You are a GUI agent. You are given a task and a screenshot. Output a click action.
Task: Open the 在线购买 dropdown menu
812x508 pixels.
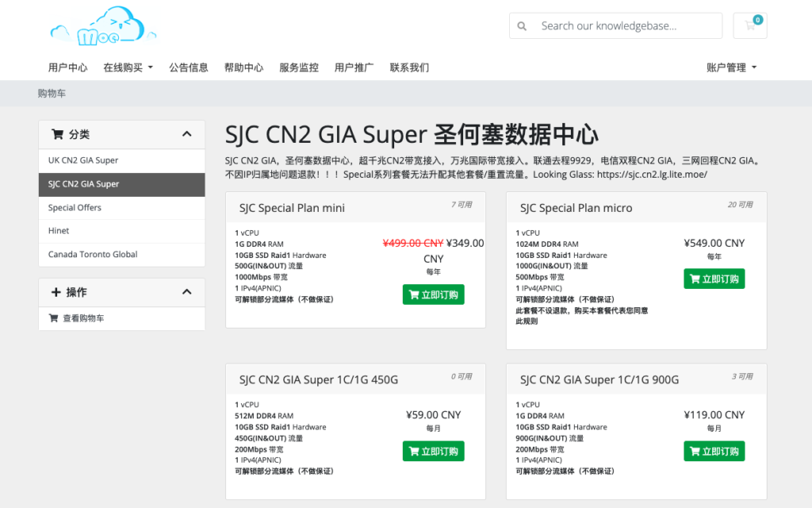click(x=128, y=67)
